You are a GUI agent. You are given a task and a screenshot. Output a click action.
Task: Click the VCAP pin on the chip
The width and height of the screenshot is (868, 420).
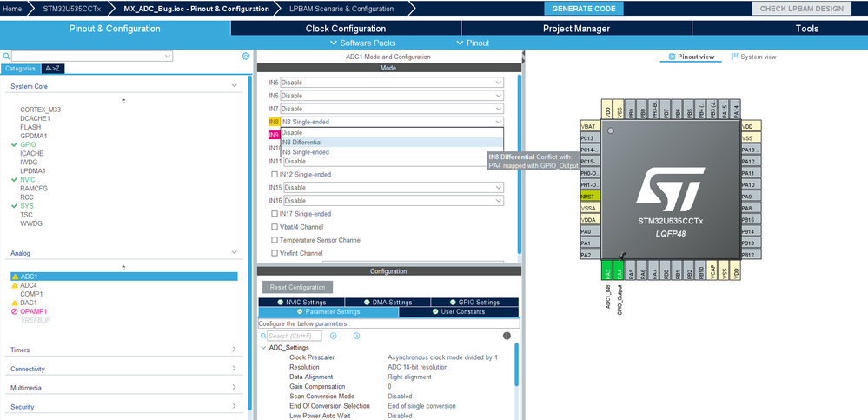(x=713, y=269)
